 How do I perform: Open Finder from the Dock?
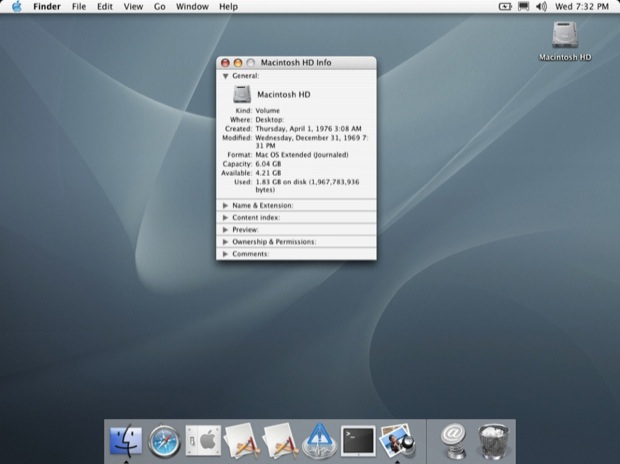click(126, 440)
